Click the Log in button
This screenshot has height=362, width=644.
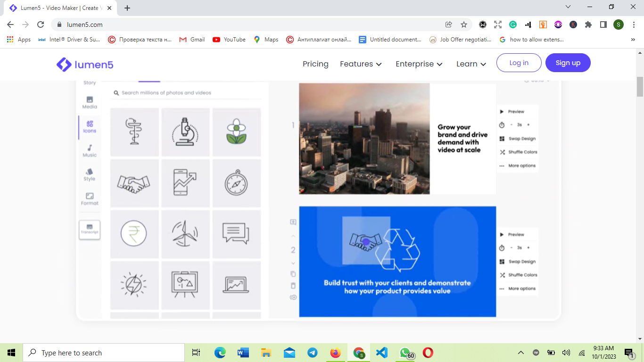(x=519, y=63)
